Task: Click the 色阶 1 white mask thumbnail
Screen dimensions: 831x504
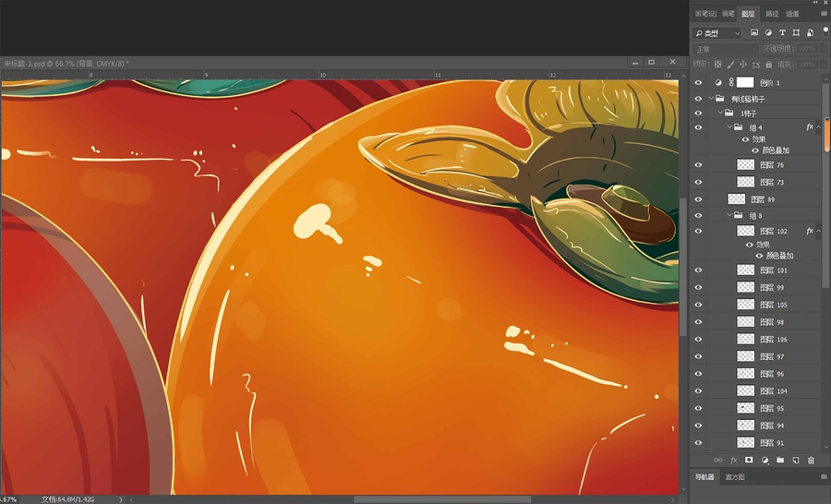Action: [745, 83]
